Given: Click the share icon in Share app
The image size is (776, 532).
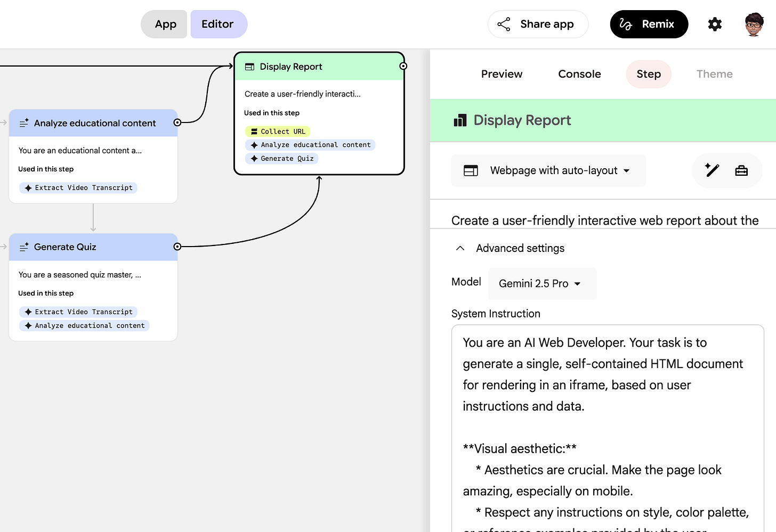Looking at the screenshot, I should [x=504, y=24].
